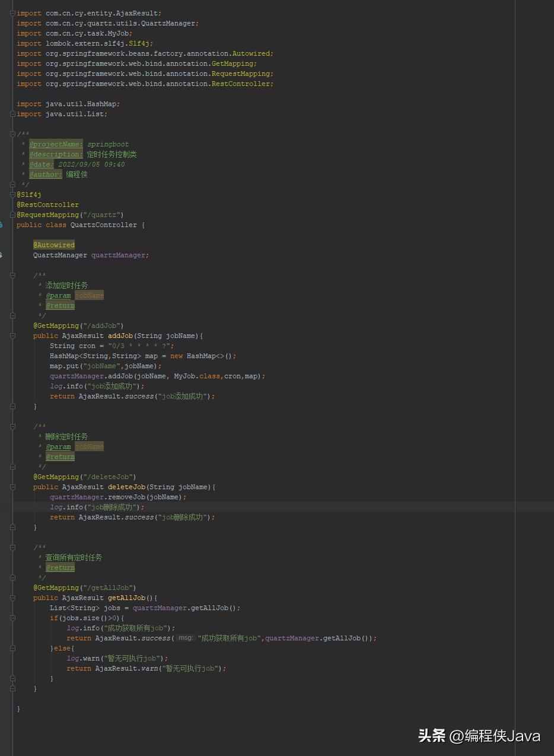Screen dimensions: 554x756
Task: Click the QuartzController class name
Action: click(104, 225)
